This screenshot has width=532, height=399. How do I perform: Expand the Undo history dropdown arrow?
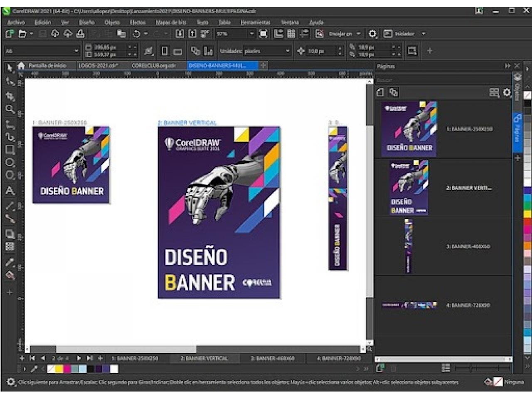(145, 34)
